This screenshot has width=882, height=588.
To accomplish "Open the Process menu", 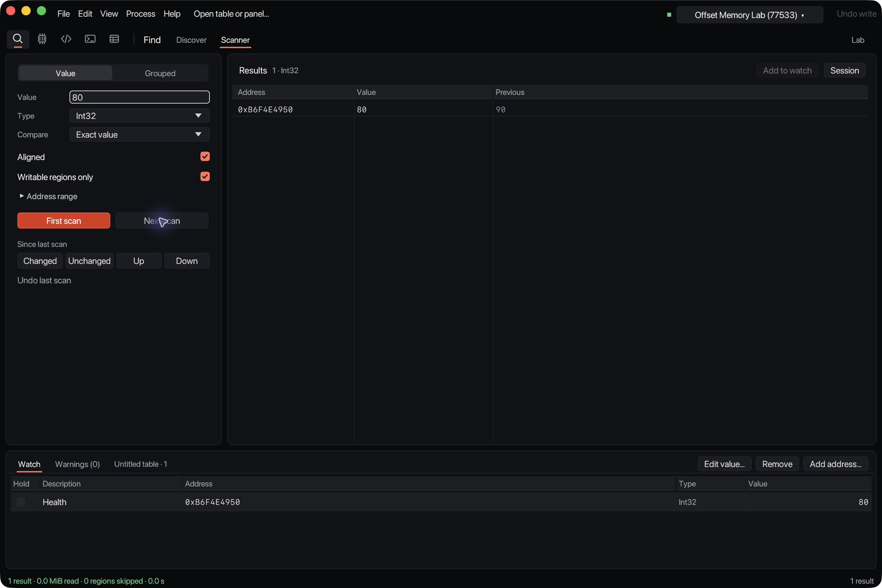I will point(141,14).
